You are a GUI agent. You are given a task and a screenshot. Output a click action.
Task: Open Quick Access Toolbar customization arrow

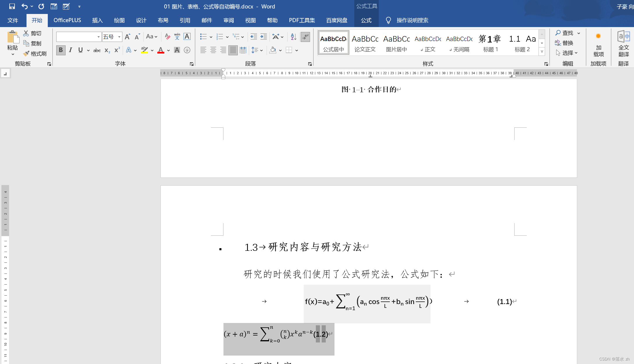[79, 6]
